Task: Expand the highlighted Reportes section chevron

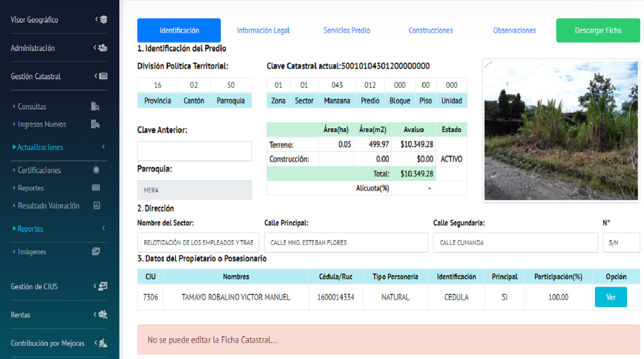Action: (x=103, y=229)
